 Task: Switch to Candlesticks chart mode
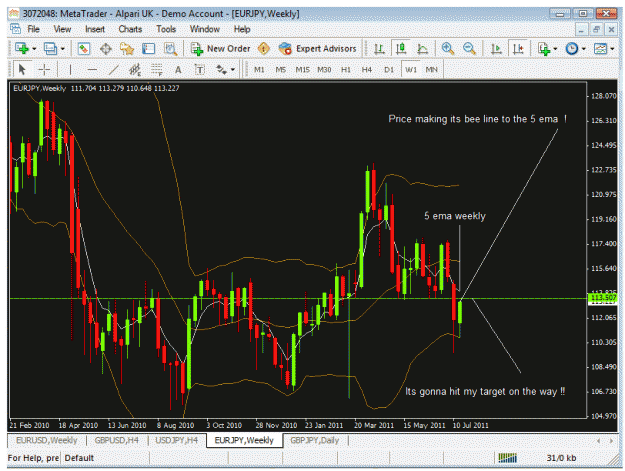(401, 49)
